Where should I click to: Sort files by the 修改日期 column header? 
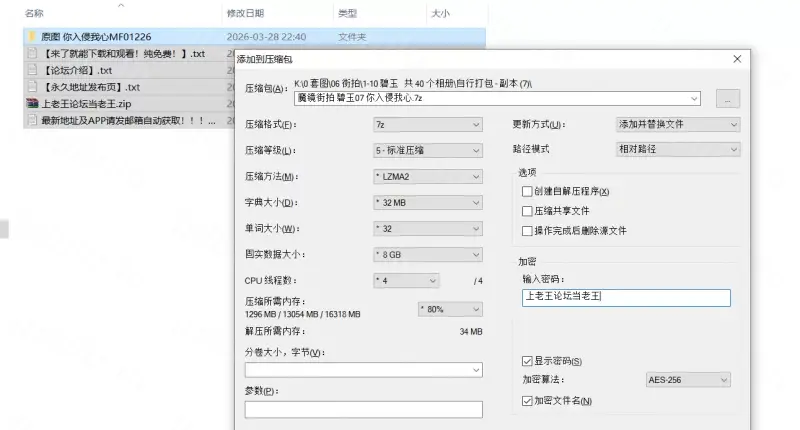tap(250, 14)
